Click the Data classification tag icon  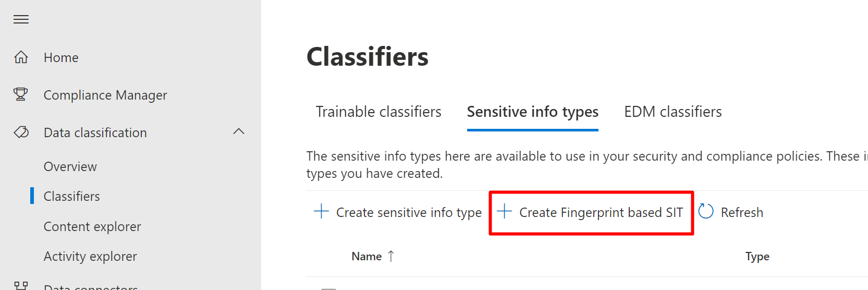click(21, 132)
